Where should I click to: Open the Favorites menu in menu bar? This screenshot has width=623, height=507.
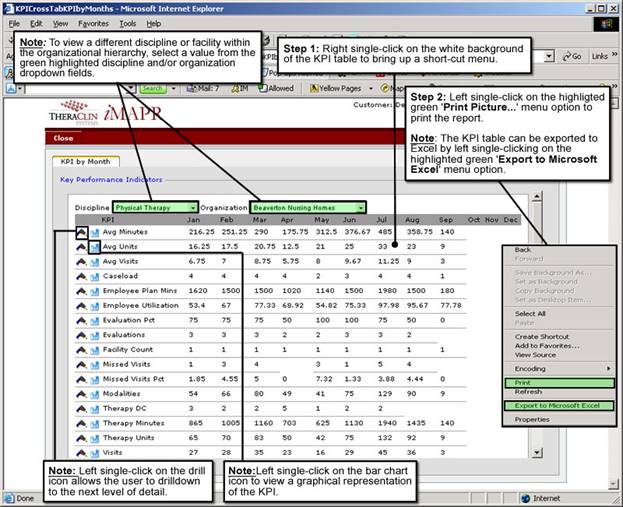93,23
